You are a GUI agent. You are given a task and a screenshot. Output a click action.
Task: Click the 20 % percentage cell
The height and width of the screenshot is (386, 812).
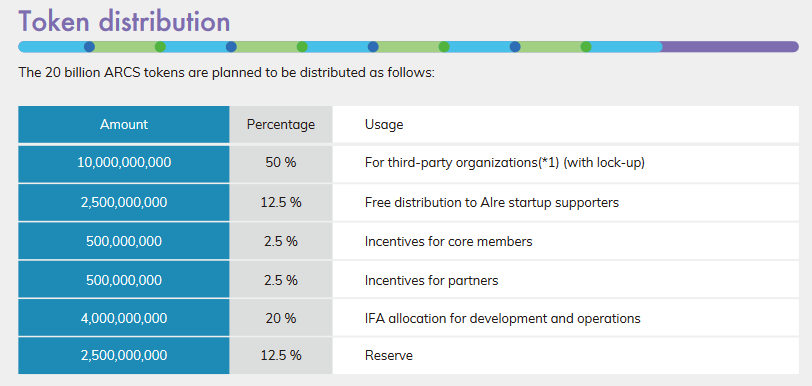tap(281, 318)
